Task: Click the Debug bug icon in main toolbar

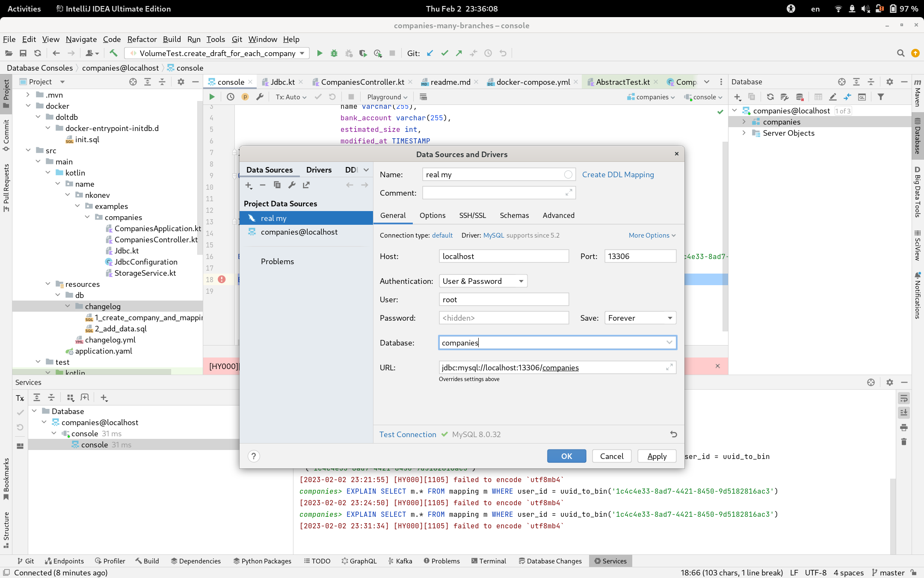Action: 334,53
